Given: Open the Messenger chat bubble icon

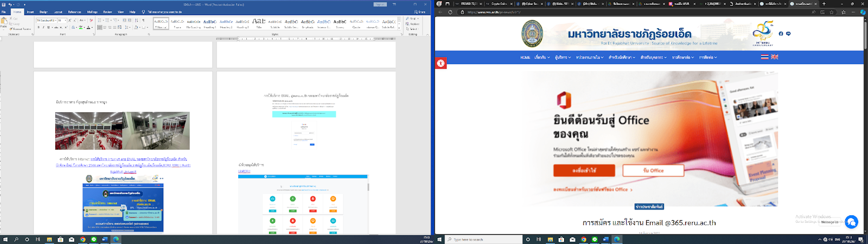Looking at the screenshot, I should pos(851,221).
